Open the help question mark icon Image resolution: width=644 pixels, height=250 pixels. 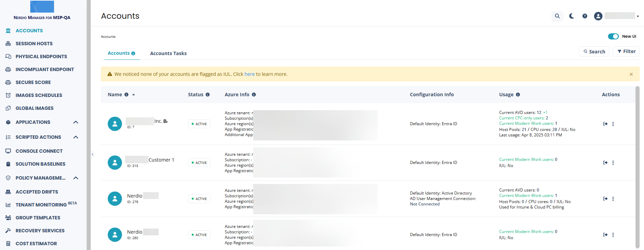585,16
